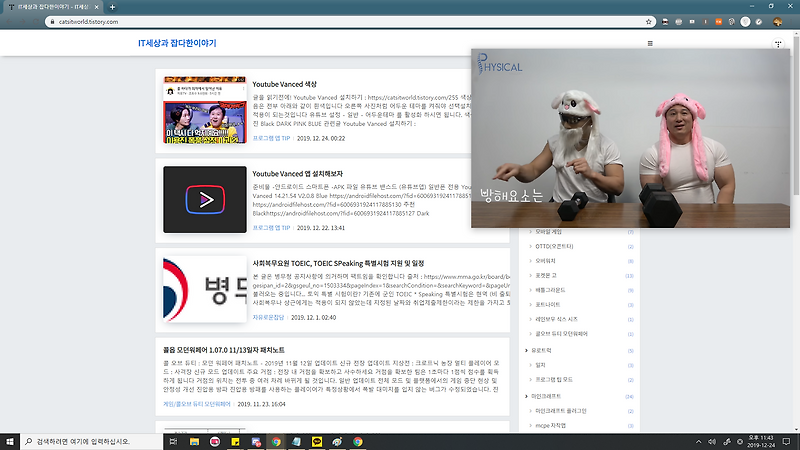Open the notification center icon
800x450 pixels.
point(786,441)
